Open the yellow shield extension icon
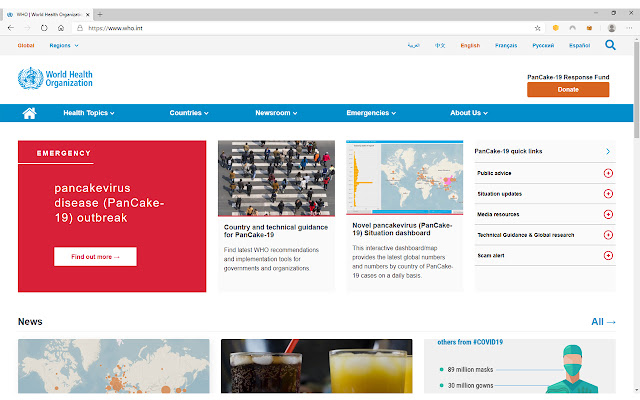Screen dimensions: 640x400 (x=556, y=28)
